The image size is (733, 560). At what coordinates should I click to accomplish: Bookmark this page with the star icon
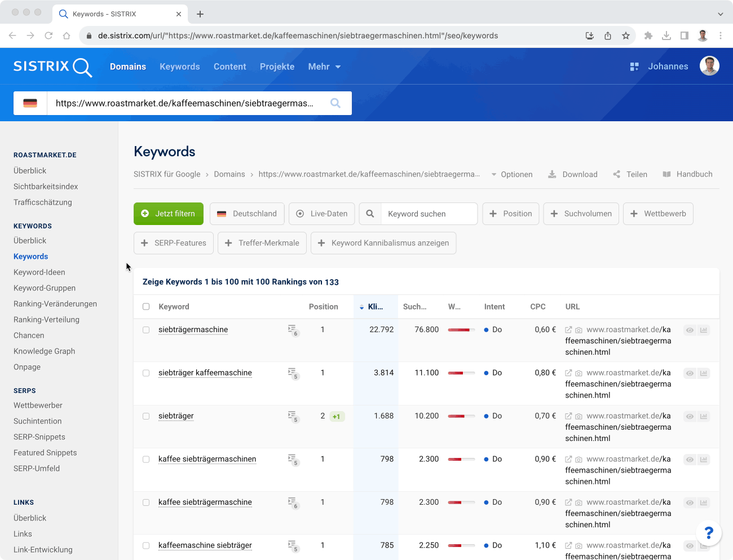coord(626,36)
